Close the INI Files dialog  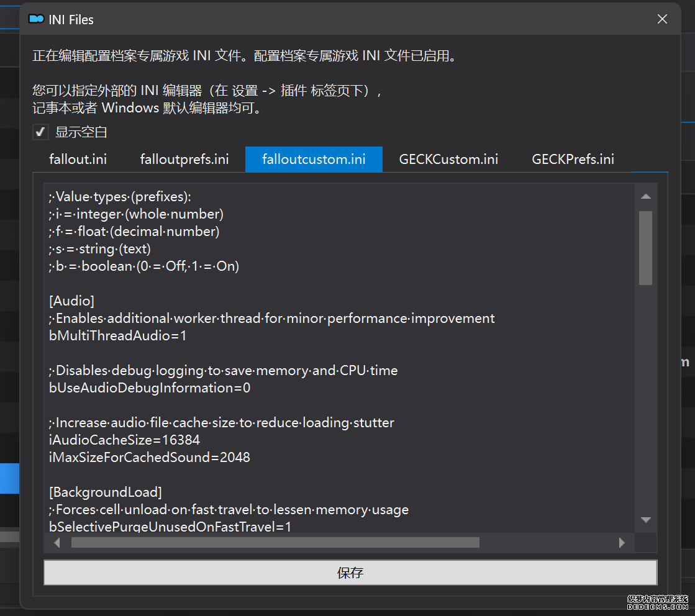pyautogui.click(x=662, y=19)
